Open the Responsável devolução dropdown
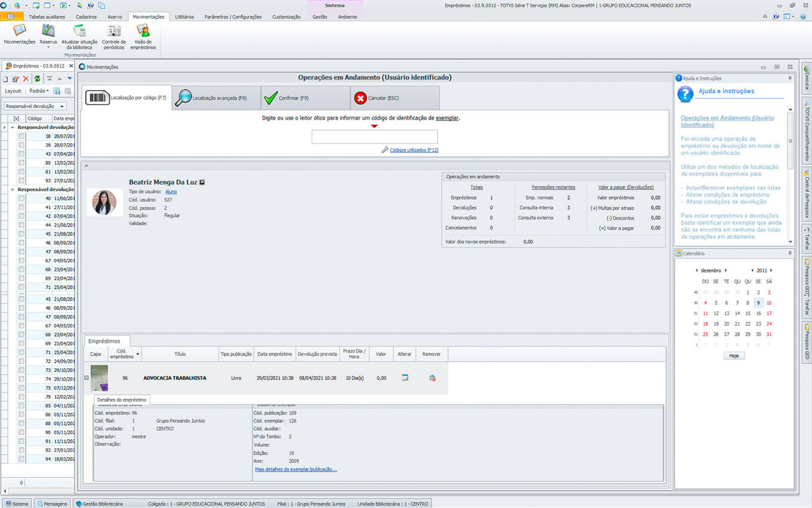812x508 pixels. point(35,106)
